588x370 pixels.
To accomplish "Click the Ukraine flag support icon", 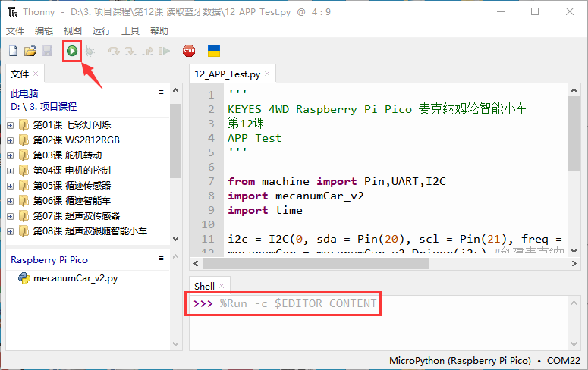I will [214, 51].
